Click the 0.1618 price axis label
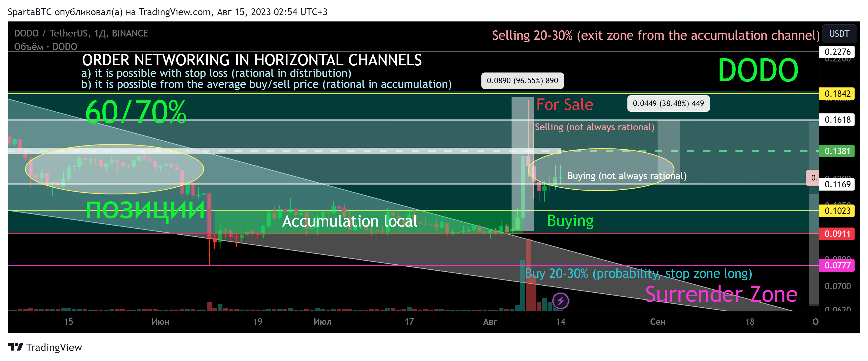Screen dimensions: 868x361 point(837,120)
